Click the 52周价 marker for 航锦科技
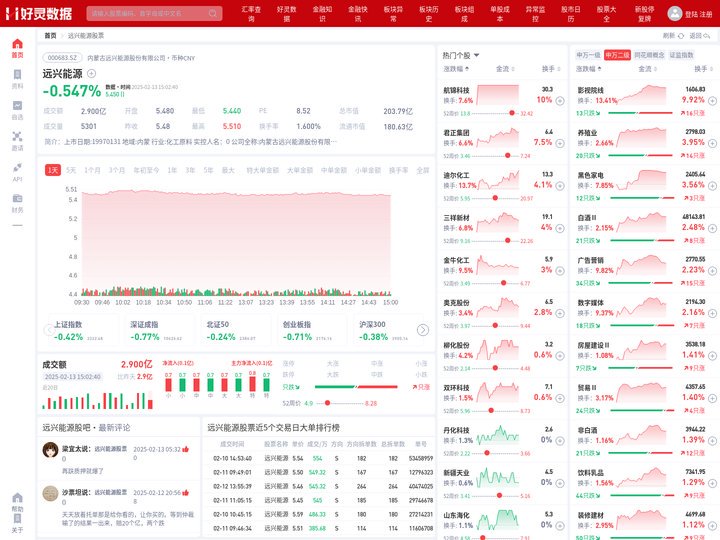The height and width of the screenshot is (540, 720). [512, 113]
